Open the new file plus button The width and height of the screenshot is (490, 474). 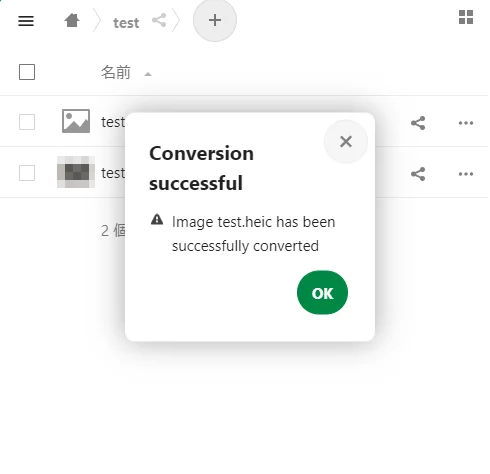215,20
